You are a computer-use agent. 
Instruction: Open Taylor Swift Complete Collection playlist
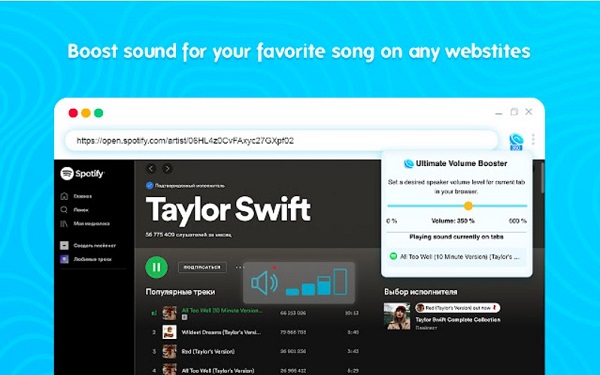click(x=458, y=320)
